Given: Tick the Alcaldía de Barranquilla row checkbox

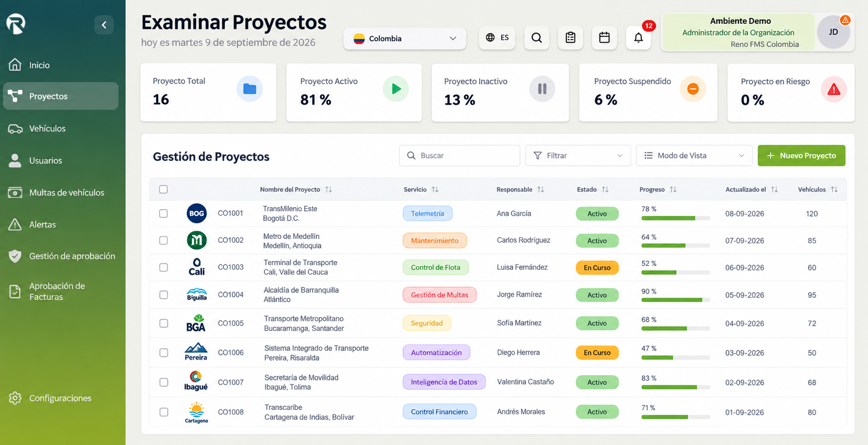Looking at the screenshot, I should tap(163, 295).
